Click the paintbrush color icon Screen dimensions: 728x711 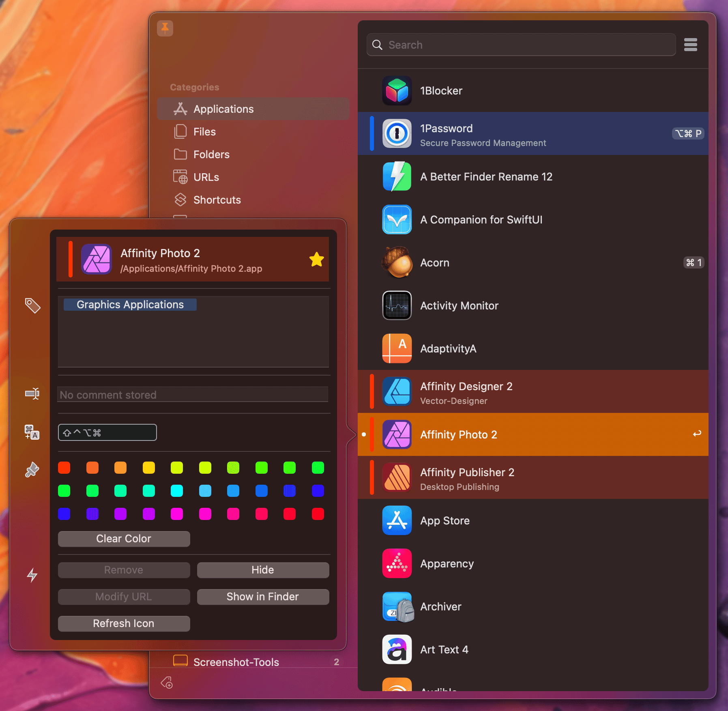[32, 470]
